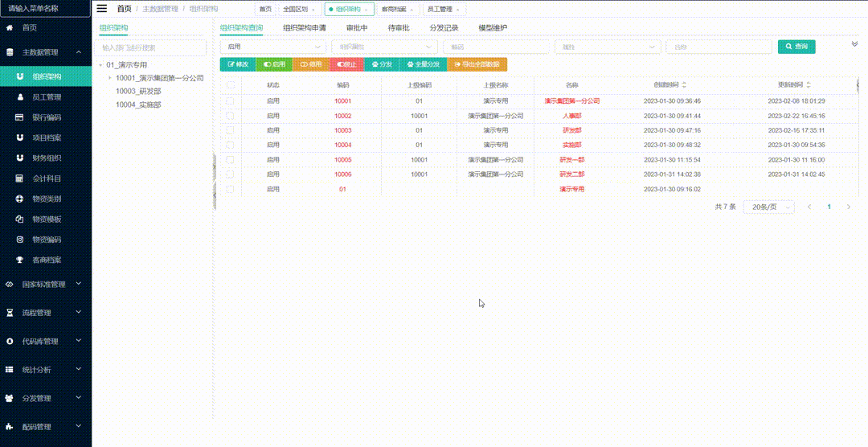Image resolution: width=868 pixels, height=447 pixels.
Task: Sort by 创建时间 using sort arrows
Action: pyautogui.click(x=684, y=84)
